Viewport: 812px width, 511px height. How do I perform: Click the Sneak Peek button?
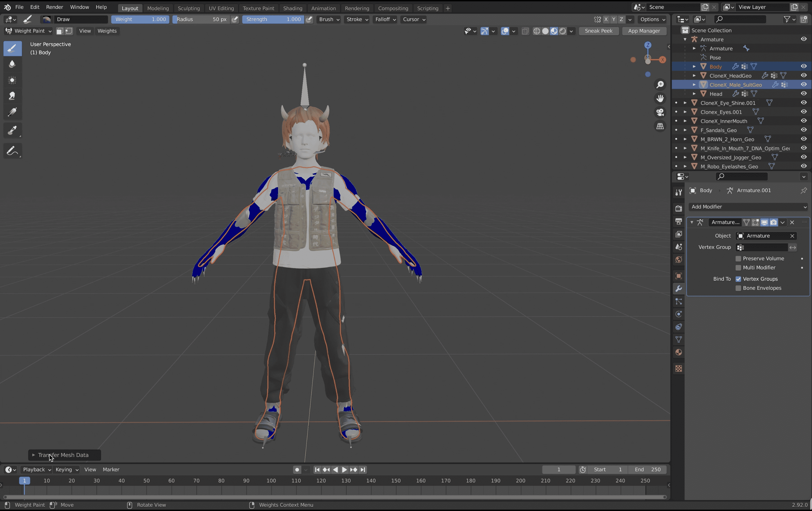598,31
